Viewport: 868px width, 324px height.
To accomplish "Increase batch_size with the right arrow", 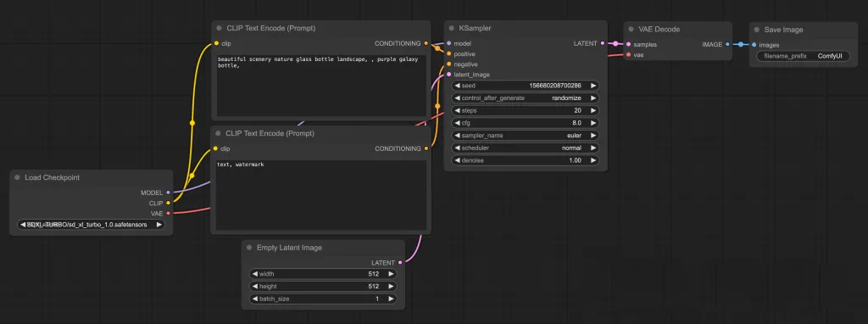I will 391,299.
